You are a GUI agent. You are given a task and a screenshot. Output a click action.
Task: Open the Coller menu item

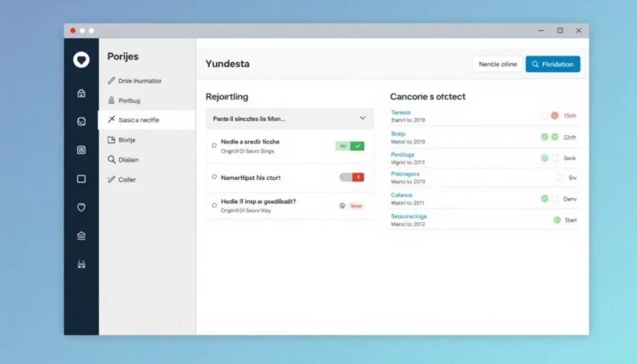(146, 179)
